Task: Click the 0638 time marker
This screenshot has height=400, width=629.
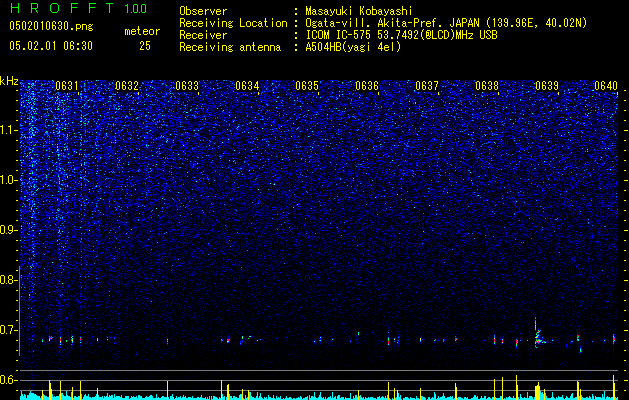Action: (487, 86)
